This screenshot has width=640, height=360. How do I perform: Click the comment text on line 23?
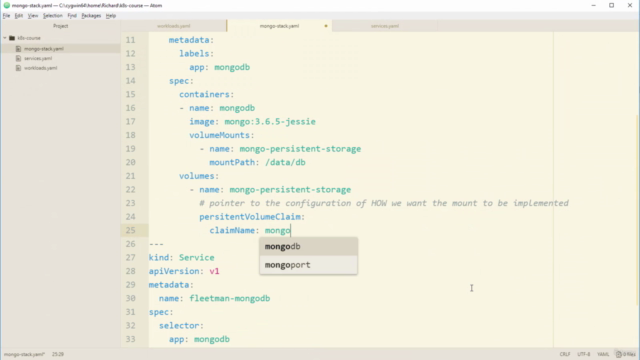click(x=384, y=203)
